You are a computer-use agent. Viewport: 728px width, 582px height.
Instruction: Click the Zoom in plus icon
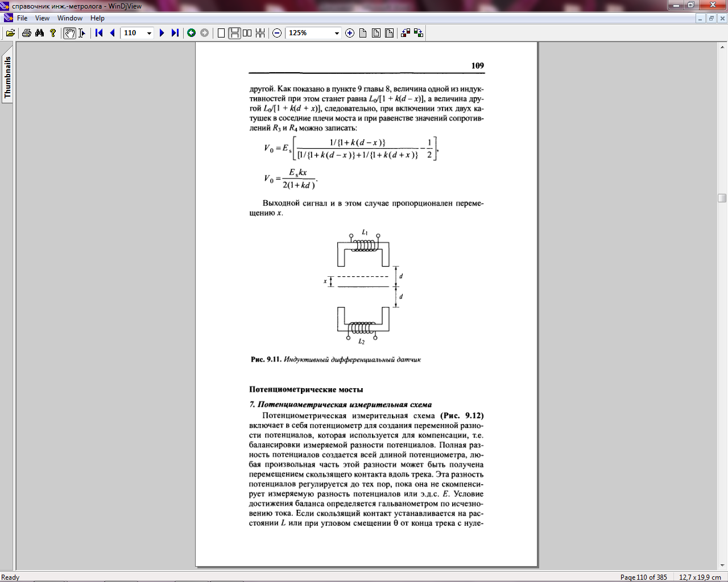(x=350, y=33)
